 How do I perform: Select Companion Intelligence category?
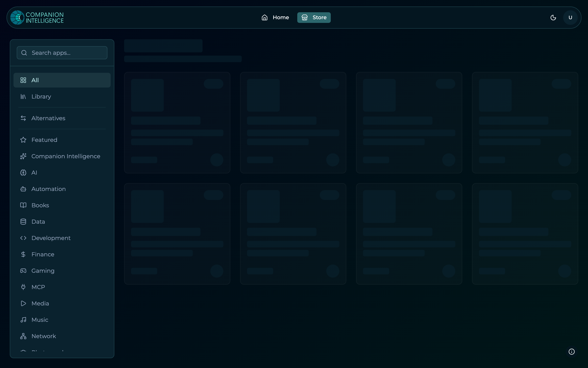pyautogui.click(x=62, y=156)
